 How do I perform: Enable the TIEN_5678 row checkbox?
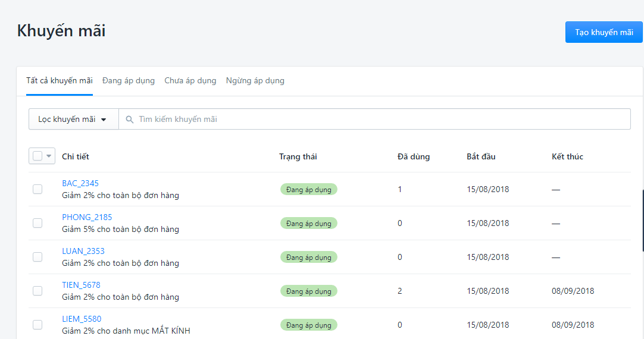point(37,291)
